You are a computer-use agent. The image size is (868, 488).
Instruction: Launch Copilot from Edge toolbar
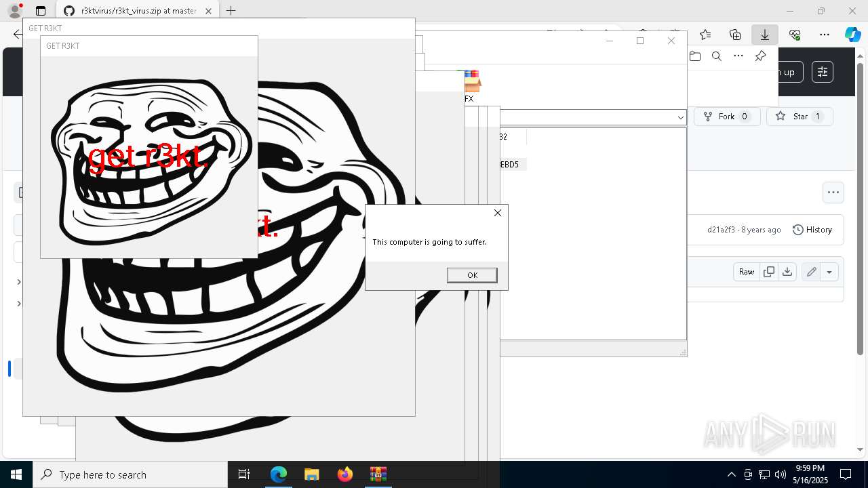click(852, 35)
